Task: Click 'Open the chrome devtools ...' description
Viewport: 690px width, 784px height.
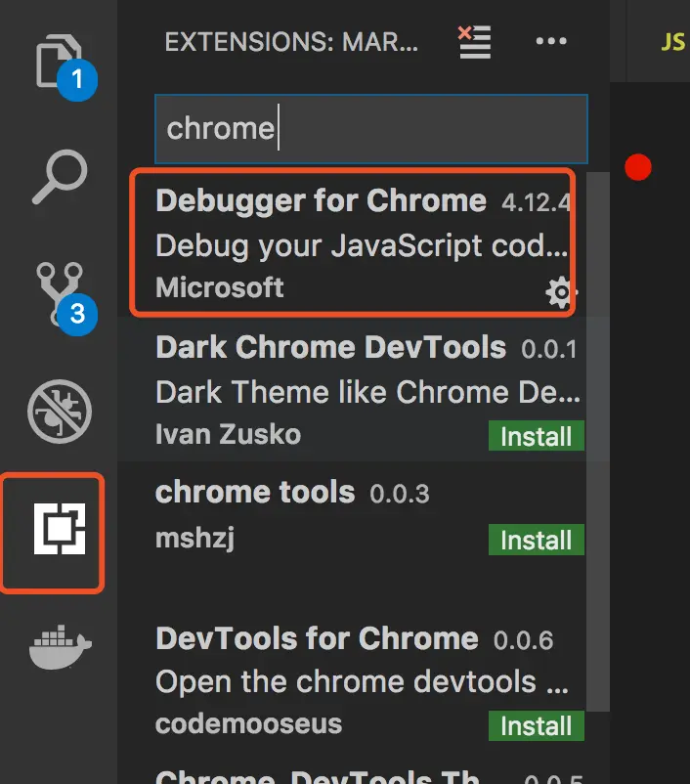Action: (362, 682)
